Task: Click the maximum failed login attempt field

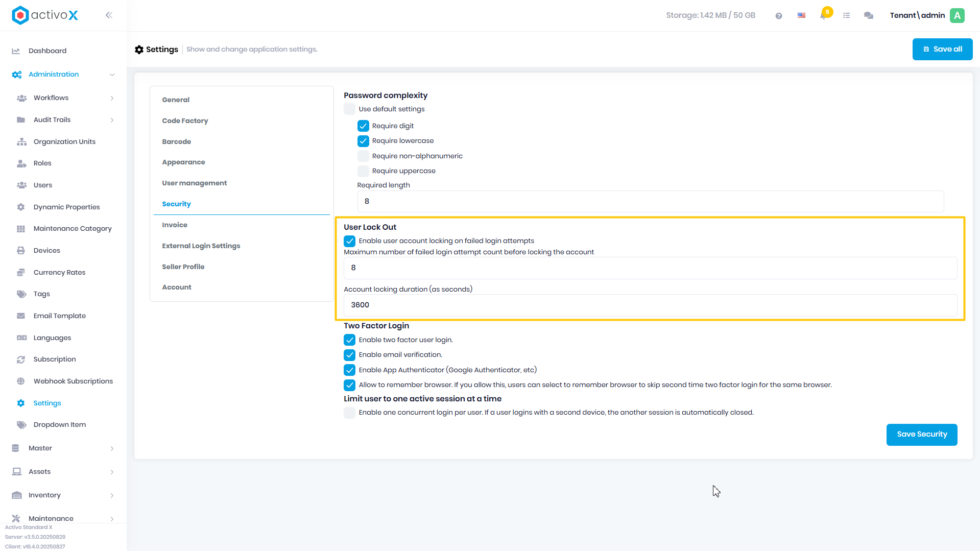Action: 650,268
